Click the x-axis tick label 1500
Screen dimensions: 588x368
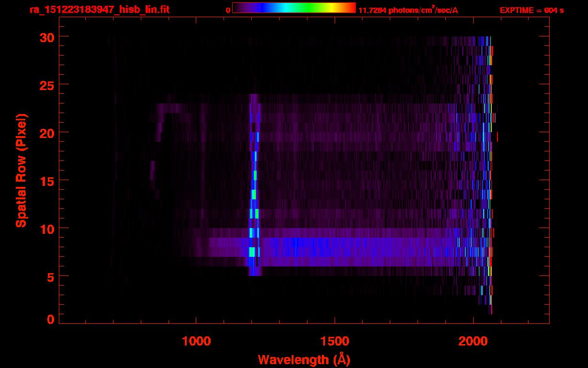335,341
